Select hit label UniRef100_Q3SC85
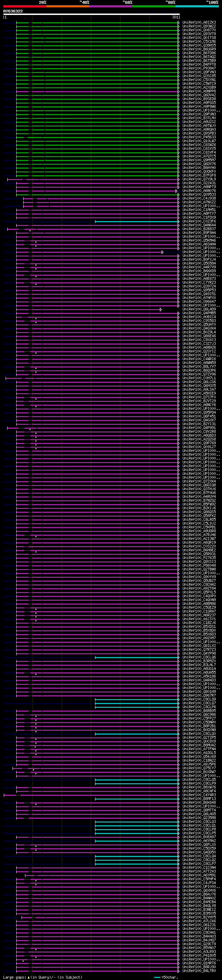Viewport: 222px width, 980px height. click(x=199, y=76)
